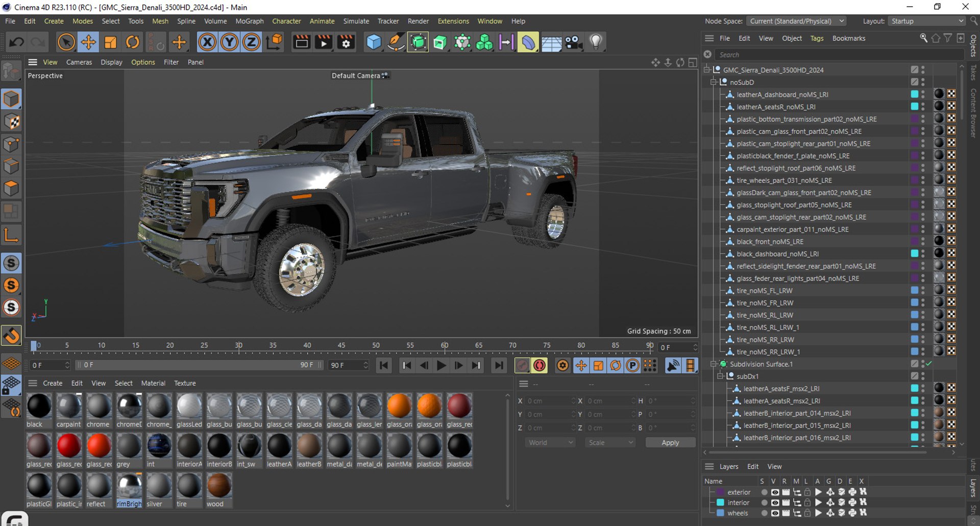The width and height of the screenshot is (980, 526).
Task: Collapse the GMC_Sierra_Denali_3500HD_2024 root object
Action: tap(707, 70)
